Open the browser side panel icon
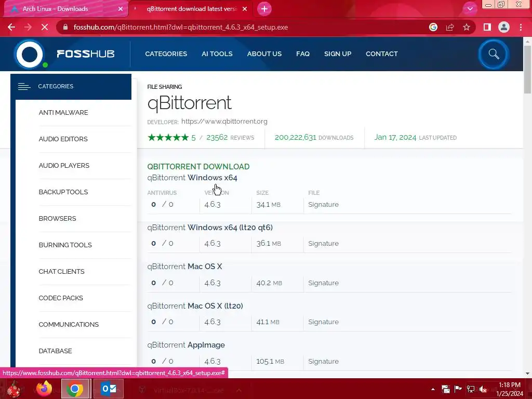 coord(487,27)
